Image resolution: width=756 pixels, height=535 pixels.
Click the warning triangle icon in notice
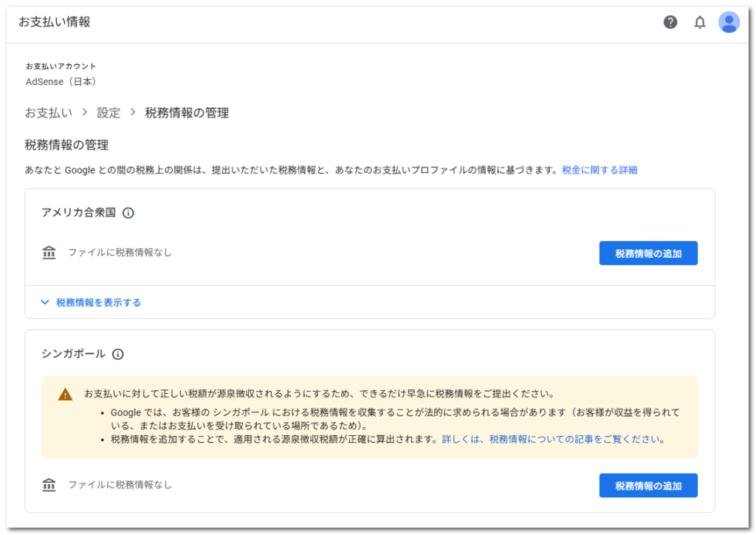coord(65,395)
